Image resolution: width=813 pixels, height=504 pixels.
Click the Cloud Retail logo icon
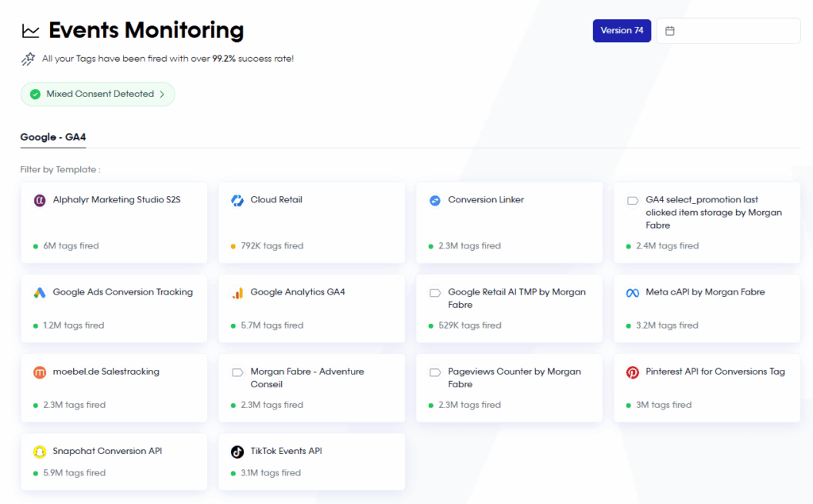click(237, 200)
